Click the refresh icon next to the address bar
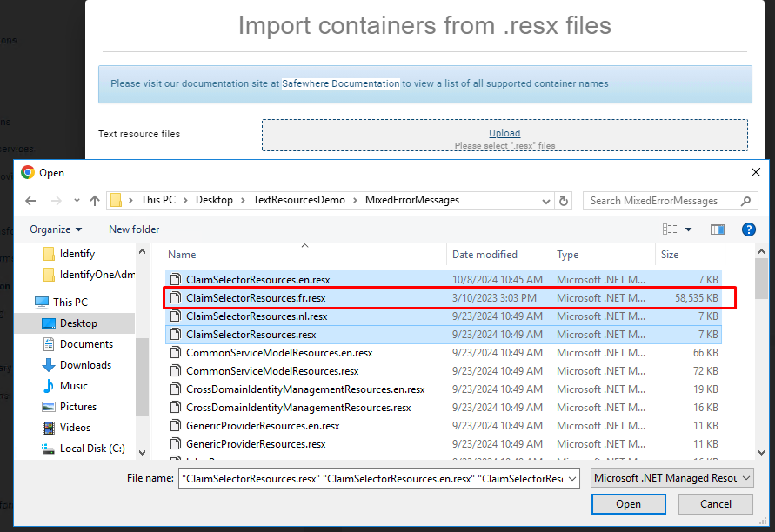The height and width of the screenshot is (532, 775). coord(563,200)
